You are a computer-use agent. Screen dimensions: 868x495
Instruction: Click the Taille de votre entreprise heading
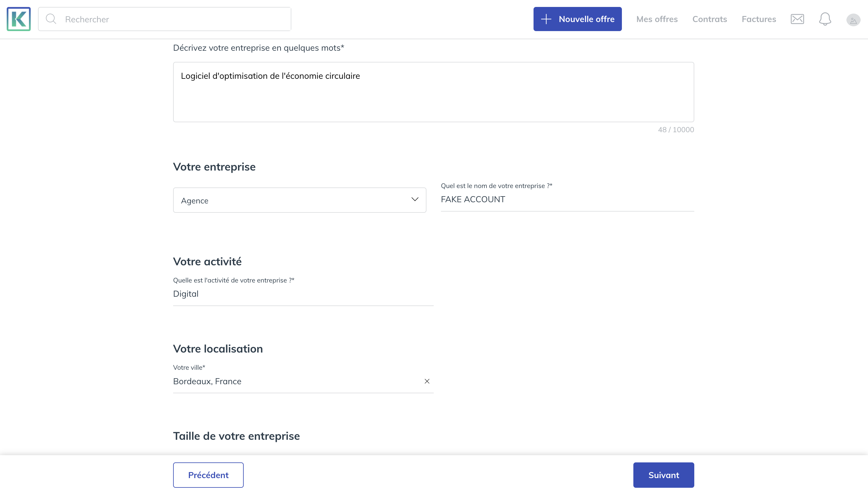point(236,436)
